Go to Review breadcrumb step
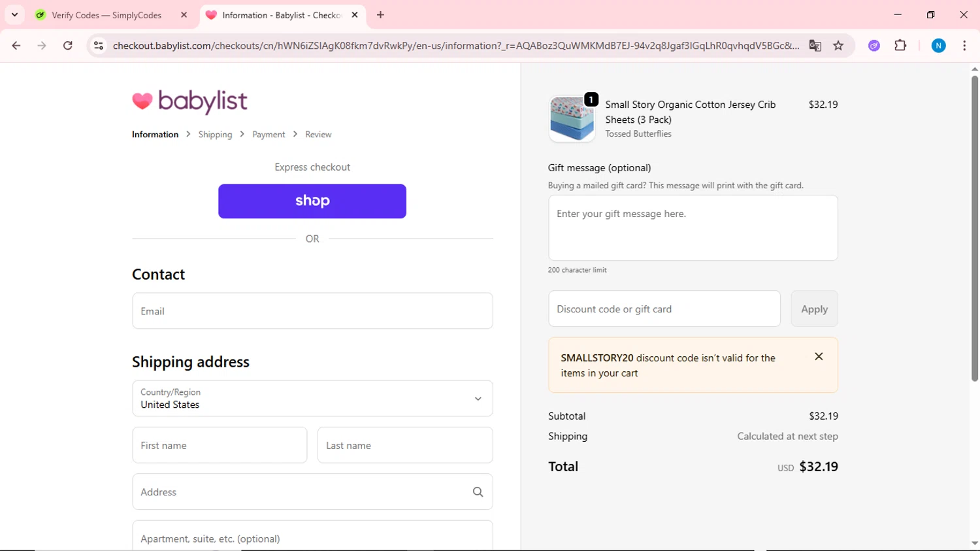Screen dimensions: 980x551 (x=318, y=135)
